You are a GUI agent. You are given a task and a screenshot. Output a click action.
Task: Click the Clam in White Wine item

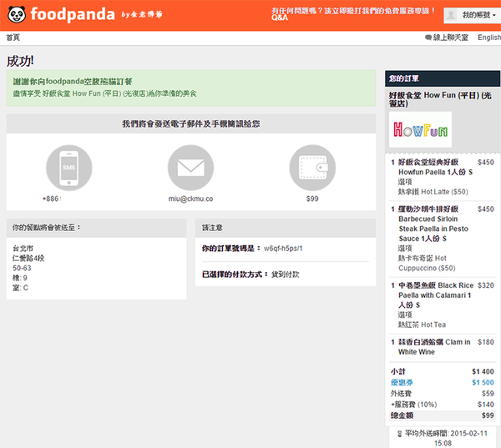point(434,347)
